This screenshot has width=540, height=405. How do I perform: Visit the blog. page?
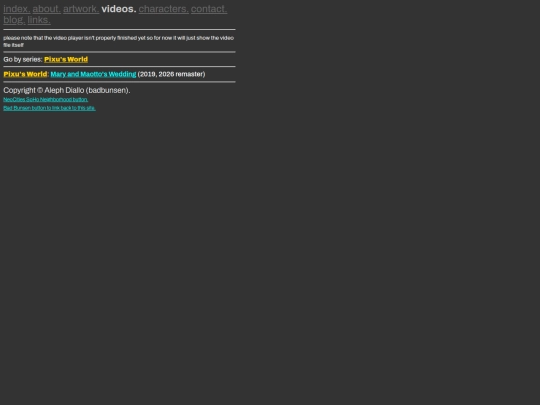(x=14, y=20)
